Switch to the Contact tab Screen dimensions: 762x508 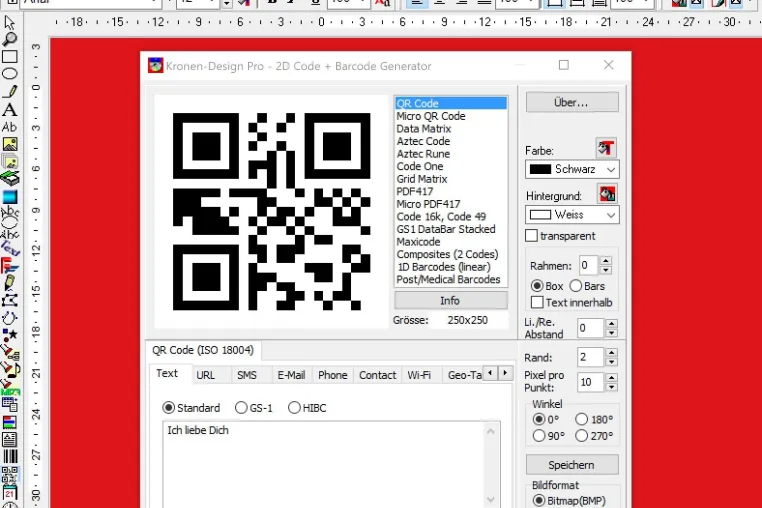(x=378, y=375)
